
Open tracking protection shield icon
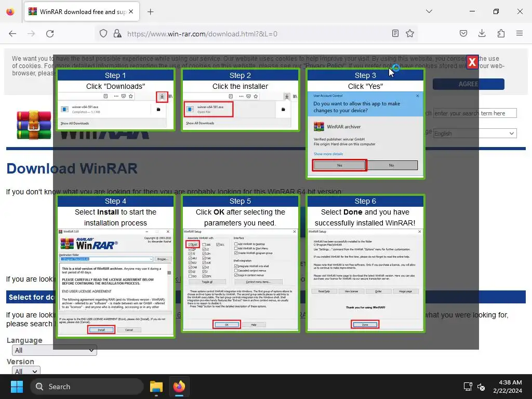point(103,34)
